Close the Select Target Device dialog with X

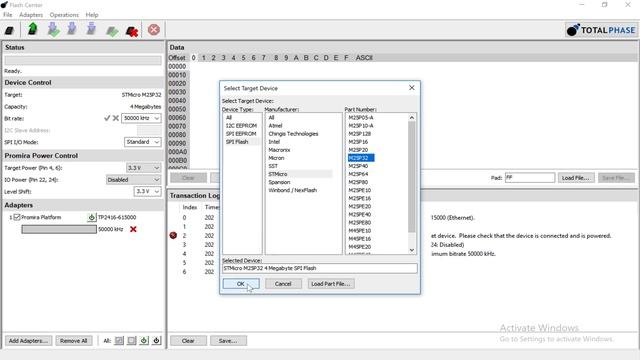411,88
